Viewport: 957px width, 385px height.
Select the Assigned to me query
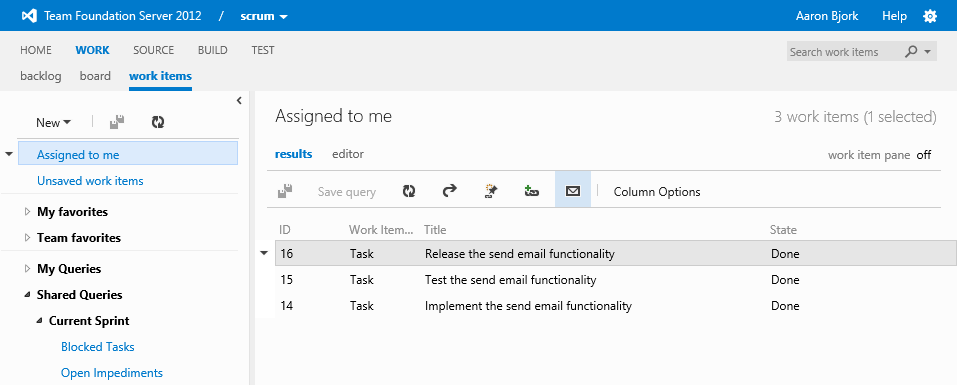point(128,154)
